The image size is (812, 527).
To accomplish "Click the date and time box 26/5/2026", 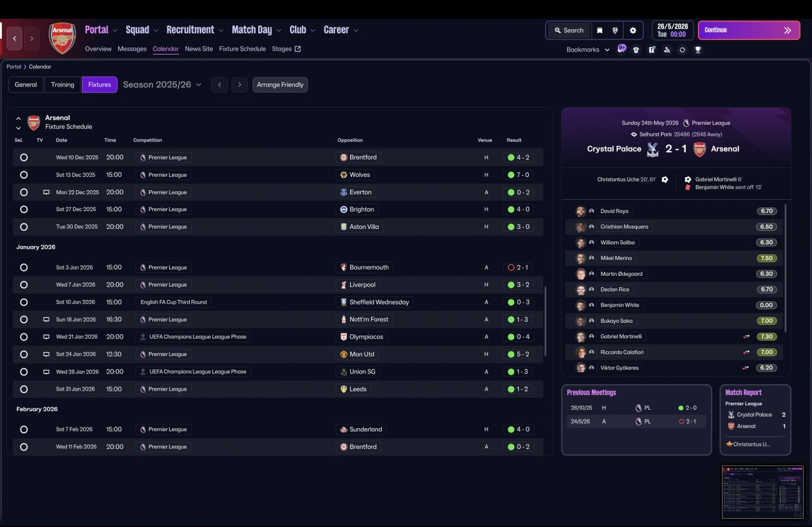I will 673,30.
